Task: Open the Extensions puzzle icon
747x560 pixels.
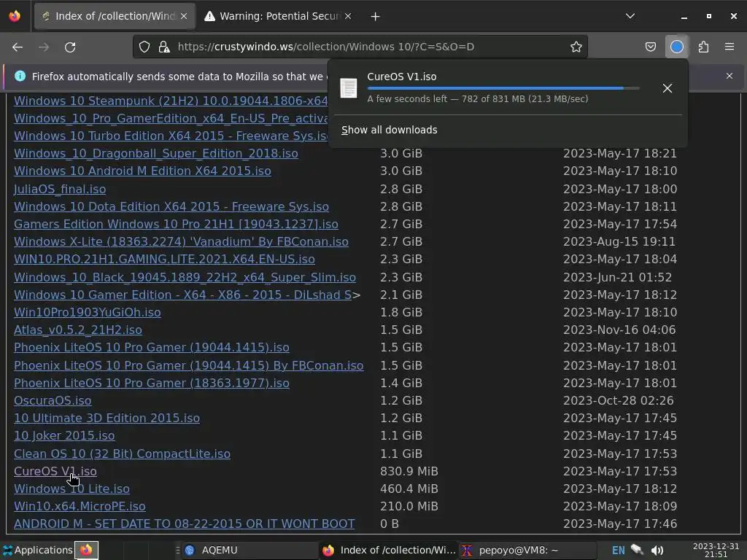Action: pyautogui.click(x=703, y=47)
